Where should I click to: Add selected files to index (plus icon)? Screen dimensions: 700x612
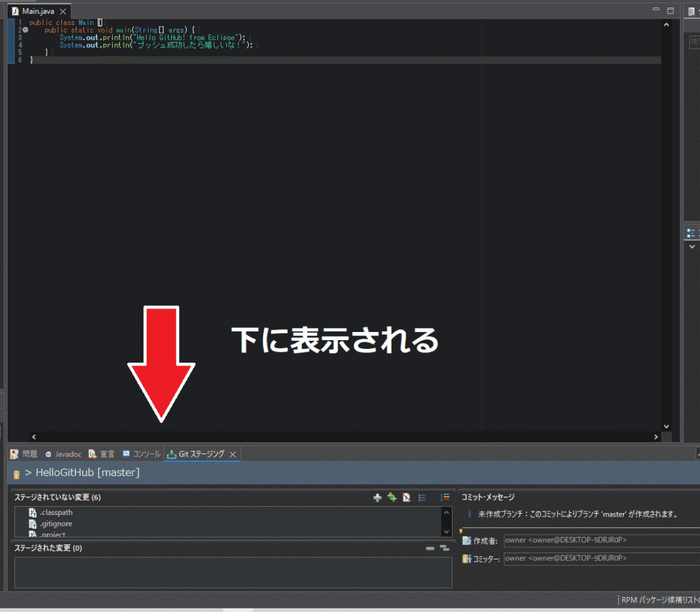[x=377, y=498]
